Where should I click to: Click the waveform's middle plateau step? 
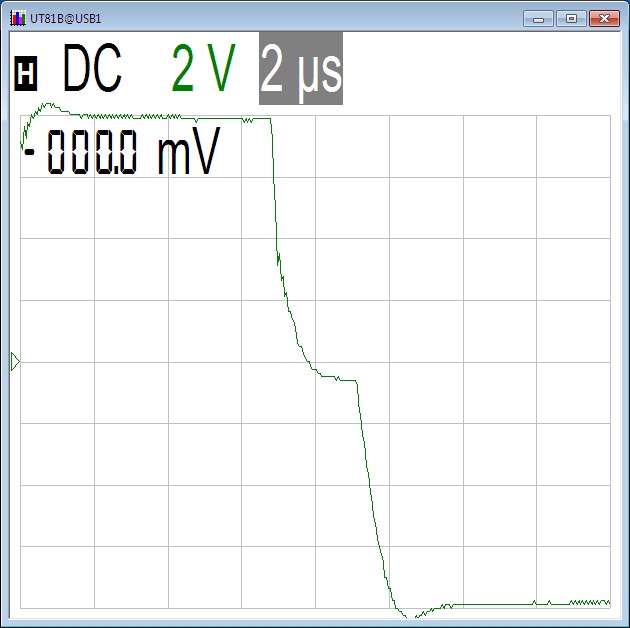click(335, 376)
